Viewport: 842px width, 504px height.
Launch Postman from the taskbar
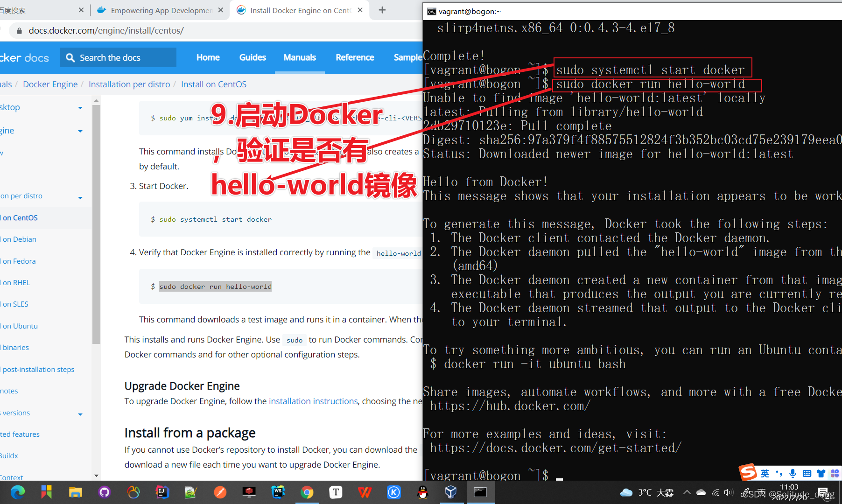220,492
